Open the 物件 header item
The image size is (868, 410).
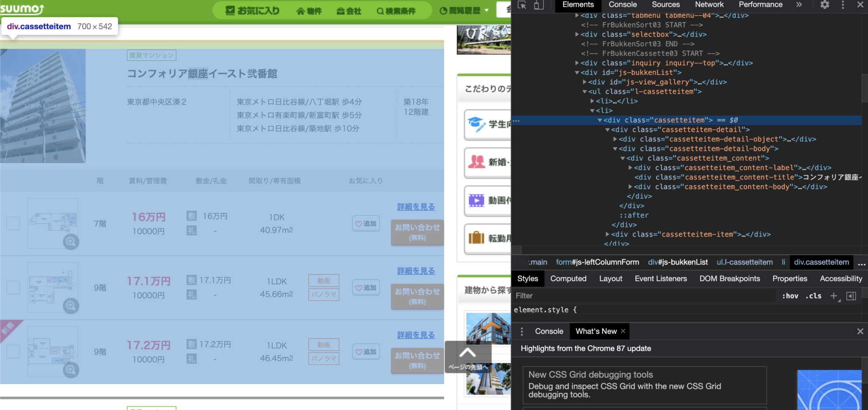pos(309,11)
